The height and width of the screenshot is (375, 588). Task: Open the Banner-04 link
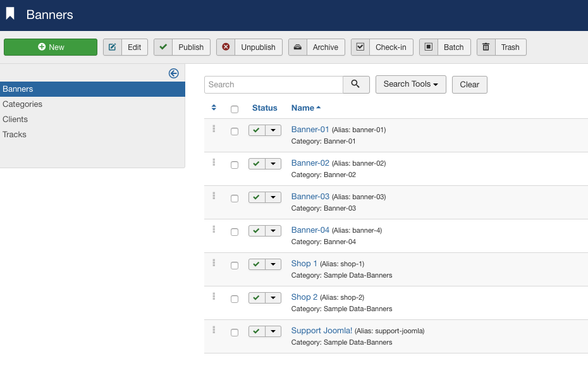tap(310, 230)
